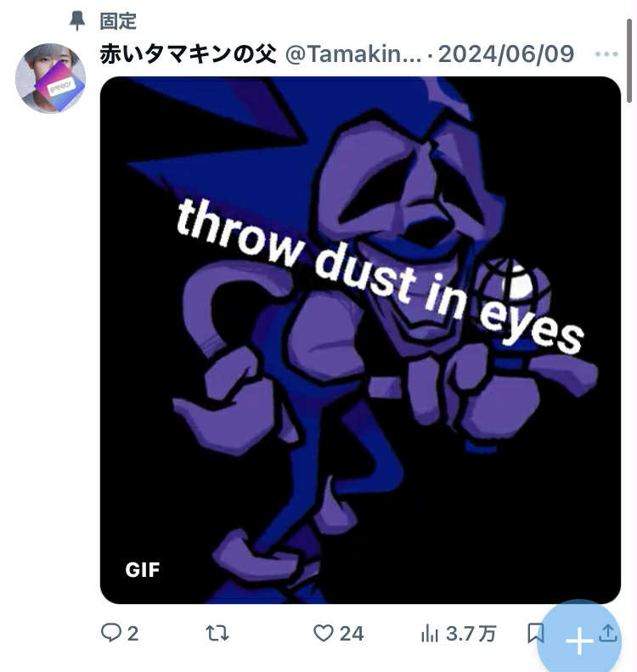This screenshot has width=637, height=672.
Task: Click the GIF badge on the media
Action: (x=142, y=569)
